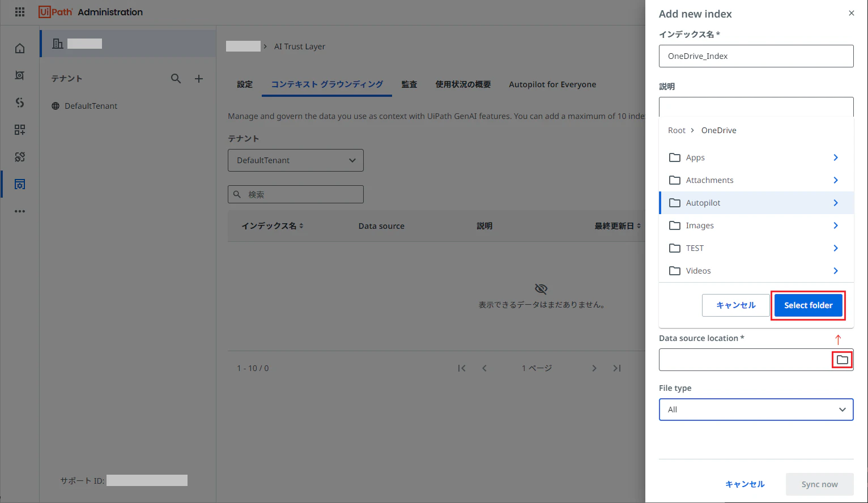868x503 pixels.
Task: Go to last page of table
Action: pyautogui.click(x=617, y=368)
